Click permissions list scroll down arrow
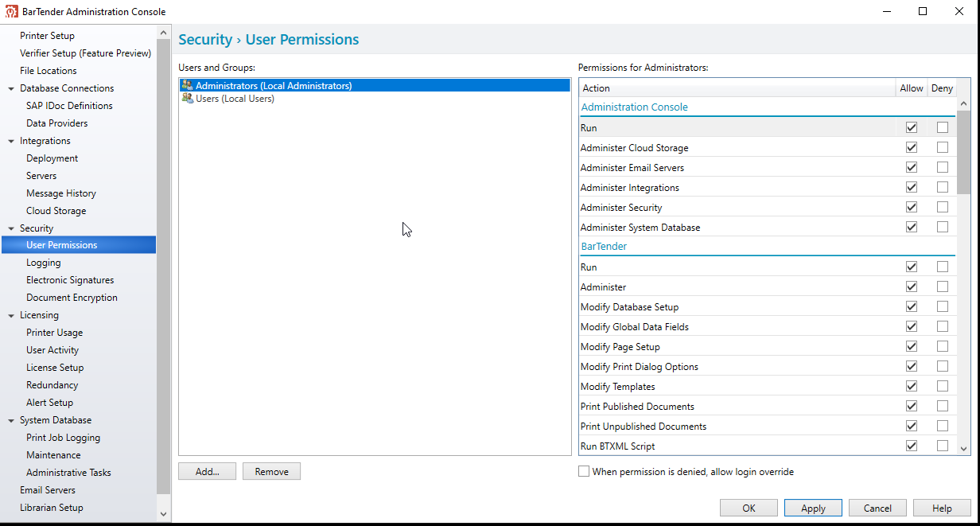Screen dimensions: 980x526 point(964,449)
